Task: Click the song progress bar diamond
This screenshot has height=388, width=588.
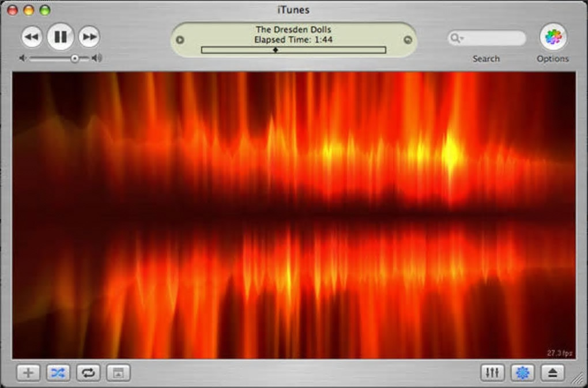Action: pyautogui.click(x=275, y=50)
